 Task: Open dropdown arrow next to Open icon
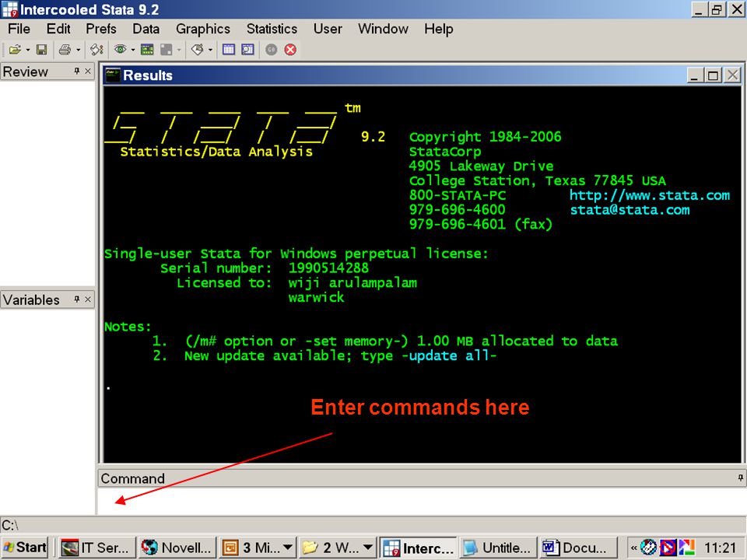[x=28, y=50]
